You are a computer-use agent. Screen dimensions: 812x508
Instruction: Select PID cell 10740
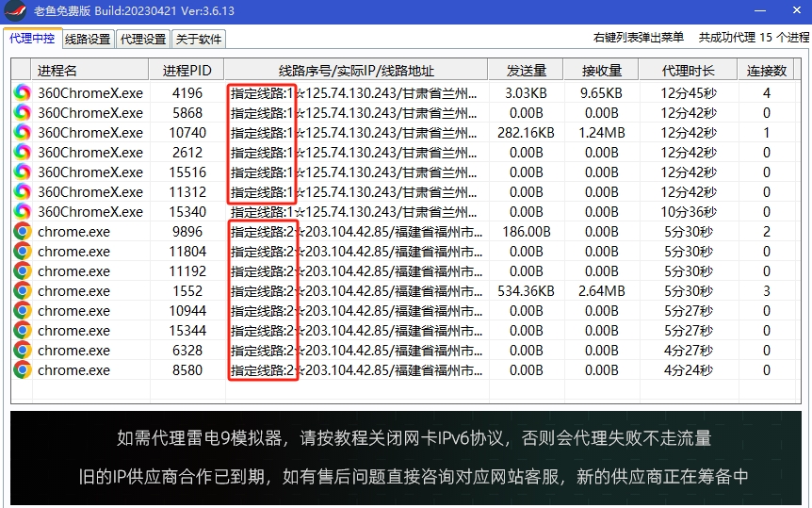[x=187, y=132]
